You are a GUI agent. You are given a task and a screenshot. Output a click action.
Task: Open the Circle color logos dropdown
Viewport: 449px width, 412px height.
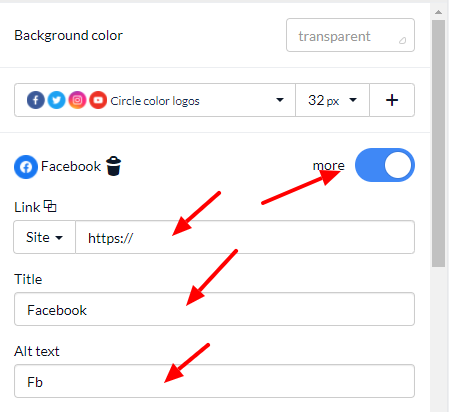tap(155, 100)
